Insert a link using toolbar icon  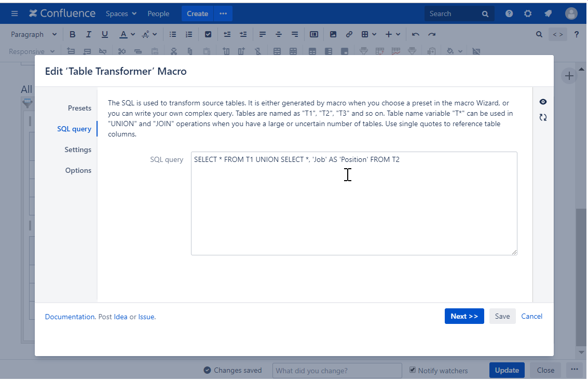(349, 34)
